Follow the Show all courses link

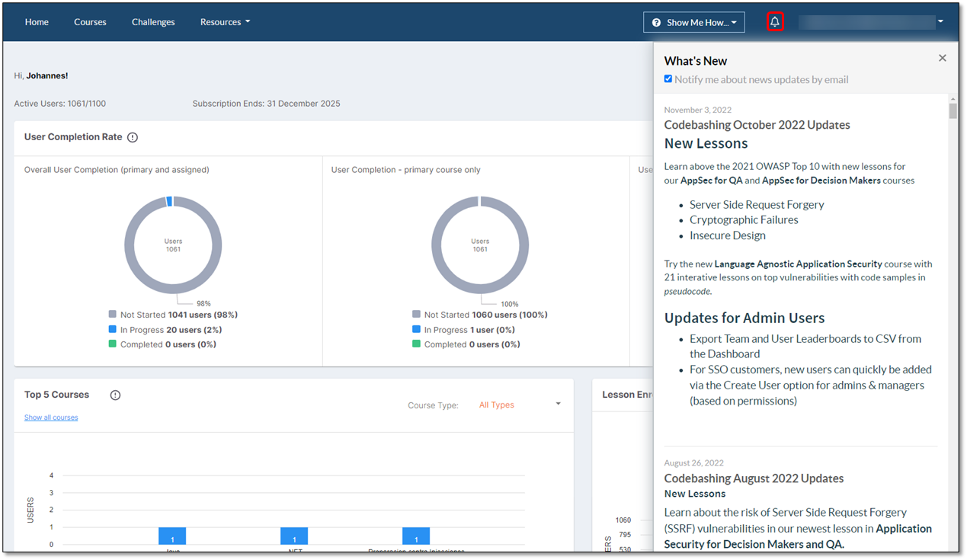click(x=51, y=418)
